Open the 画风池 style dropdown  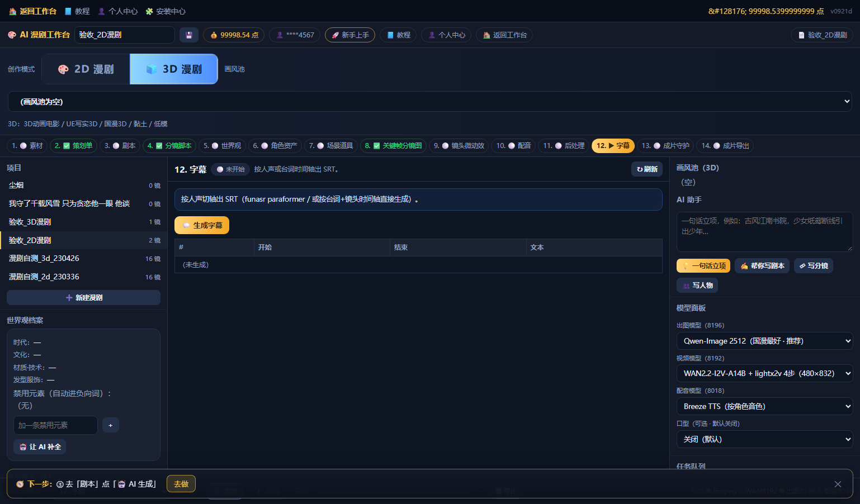(430, 102)
